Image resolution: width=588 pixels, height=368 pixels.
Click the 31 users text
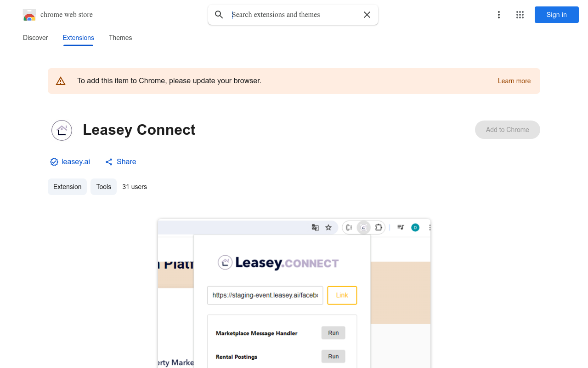135,187
